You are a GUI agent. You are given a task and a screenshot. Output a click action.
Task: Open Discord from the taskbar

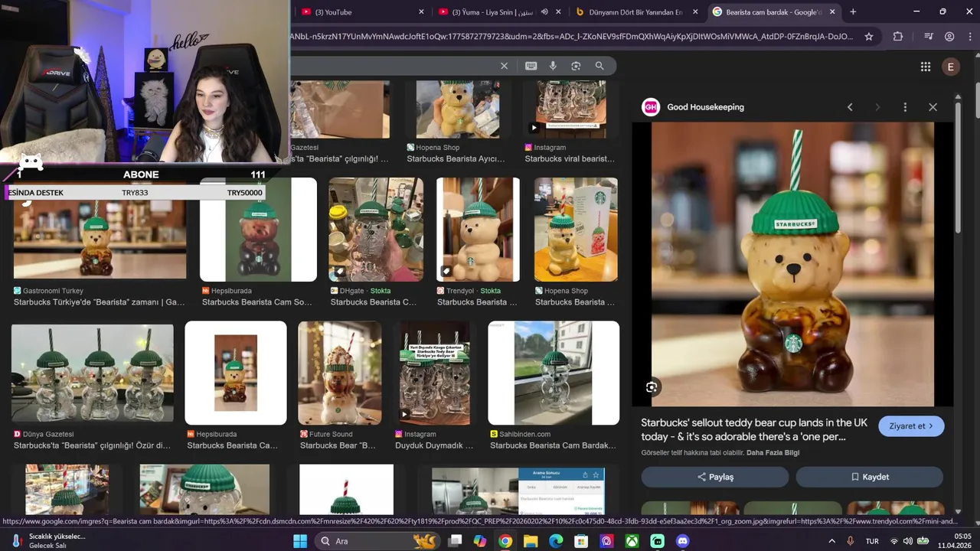click(x=683, y=541)
